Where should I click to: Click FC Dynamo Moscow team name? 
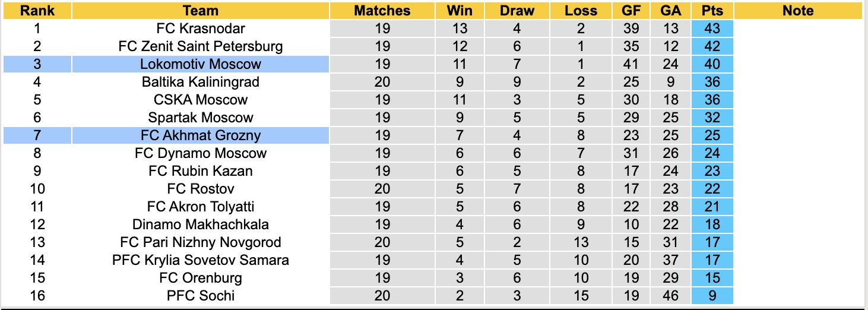coord(201,153)
